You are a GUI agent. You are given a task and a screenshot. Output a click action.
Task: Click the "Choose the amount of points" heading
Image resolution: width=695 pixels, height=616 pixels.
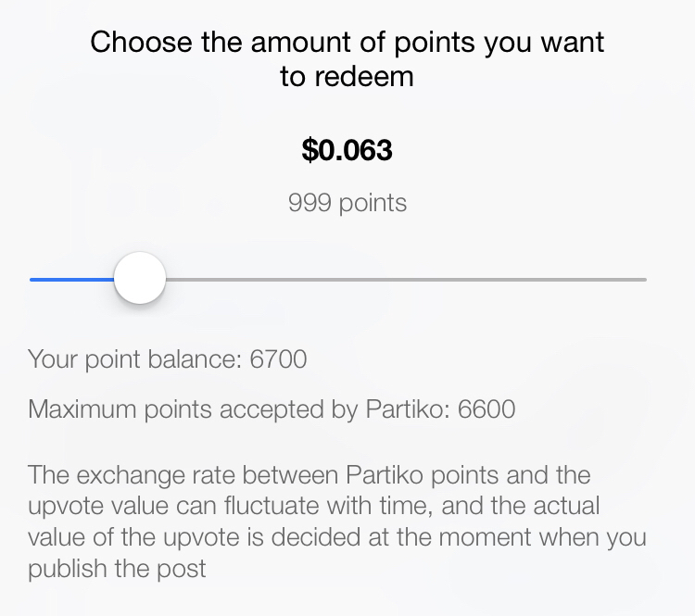347,43
